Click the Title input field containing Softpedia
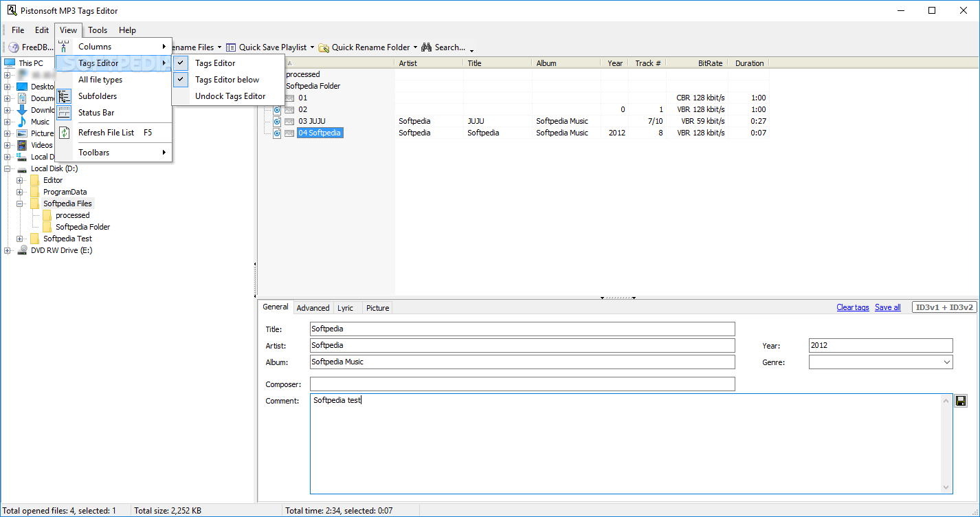 [522, 329]
